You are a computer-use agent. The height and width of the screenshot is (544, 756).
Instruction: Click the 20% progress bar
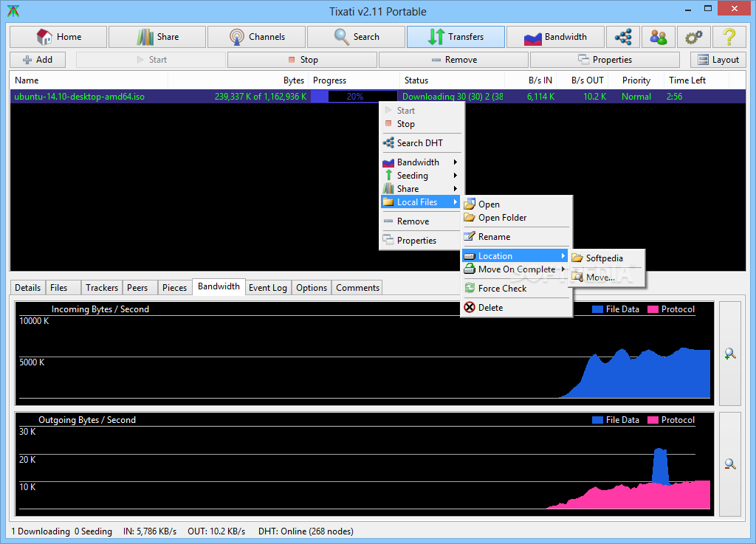pos(354,97)
